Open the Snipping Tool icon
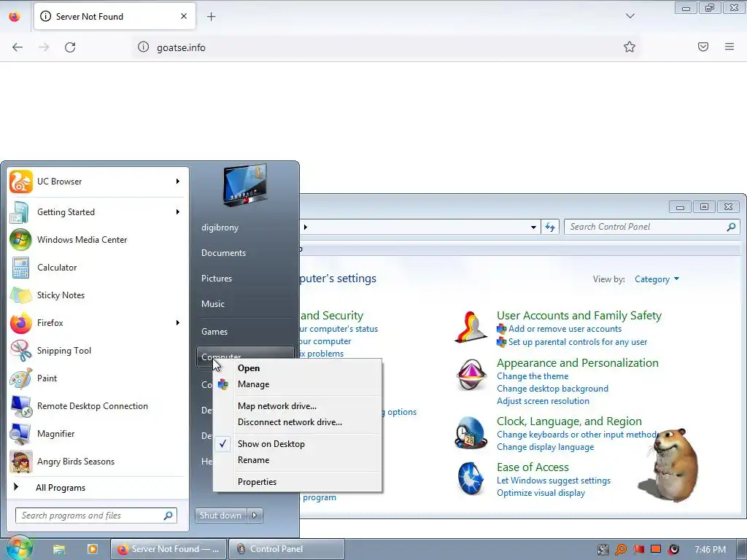 (20, 351)
